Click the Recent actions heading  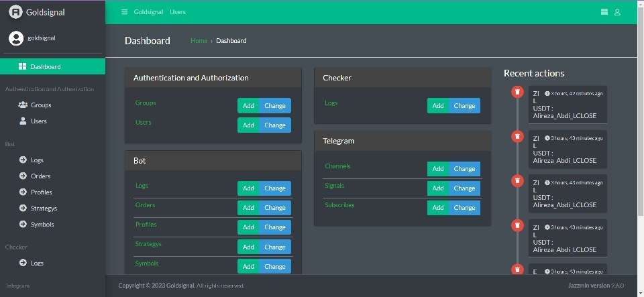[534, 74]
